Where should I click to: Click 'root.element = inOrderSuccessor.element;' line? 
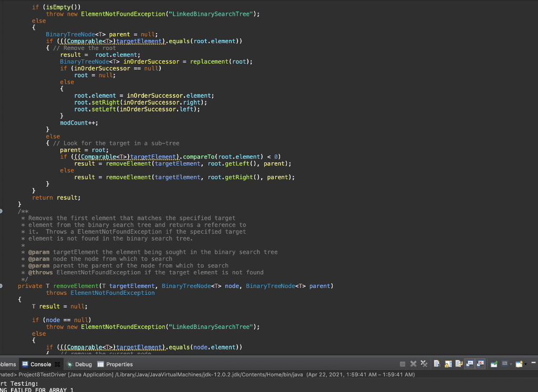tap(144, 96)
